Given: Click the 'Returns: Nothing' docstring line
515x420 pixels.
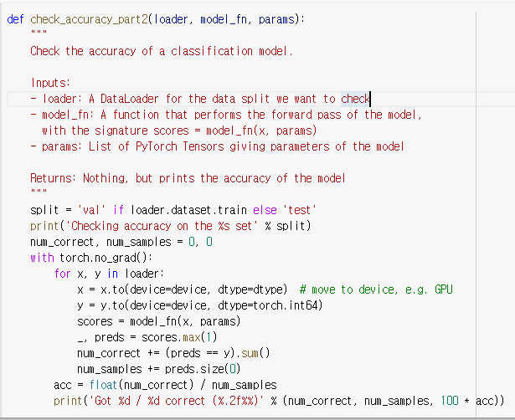Looking at the screenshot, I should (x=188, y=178).
